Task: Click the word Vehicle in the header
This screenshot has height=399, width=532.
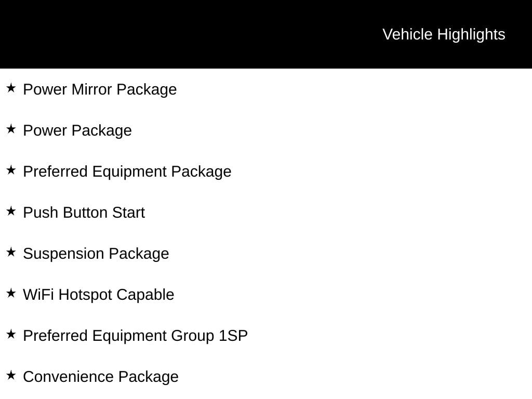Action: (407, 35)
